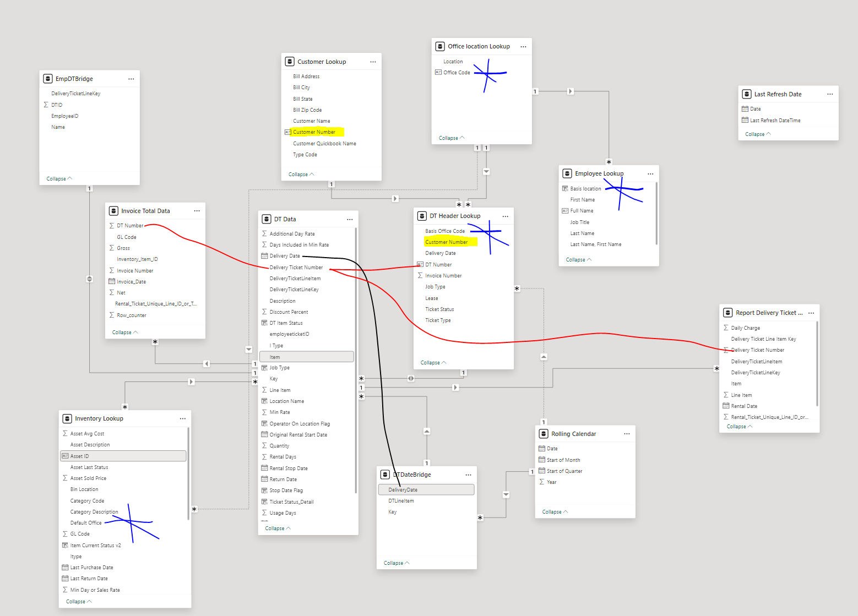This screenshot has height=616, width=858.
Task: Click the Last Refresh Date table icon
Action: click(x=747, y=94)
